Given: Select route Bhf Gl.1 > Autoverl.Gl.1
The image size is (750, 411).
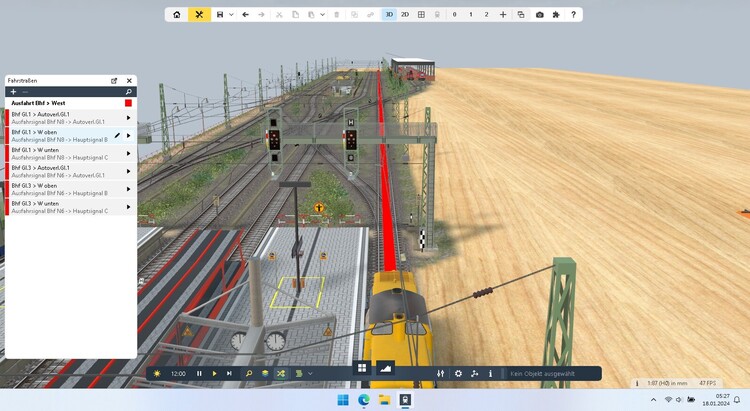Looking at the screenshot, I should coord(71,118).
